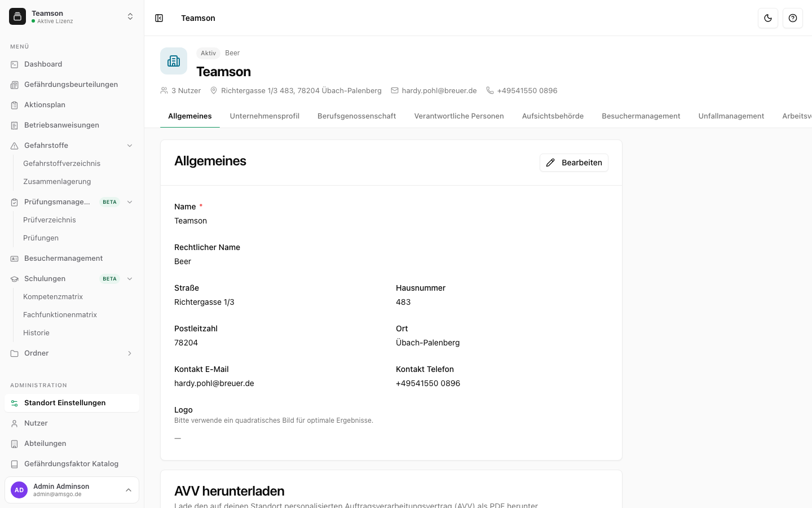Click the pencil icon in Bearbeiten button
This screenshot has height=508, width=812.
coord(550,163)
